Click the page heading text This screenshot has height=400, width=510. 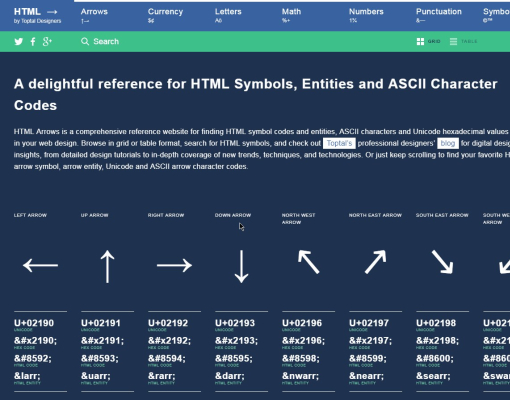(x=256, y=95)
